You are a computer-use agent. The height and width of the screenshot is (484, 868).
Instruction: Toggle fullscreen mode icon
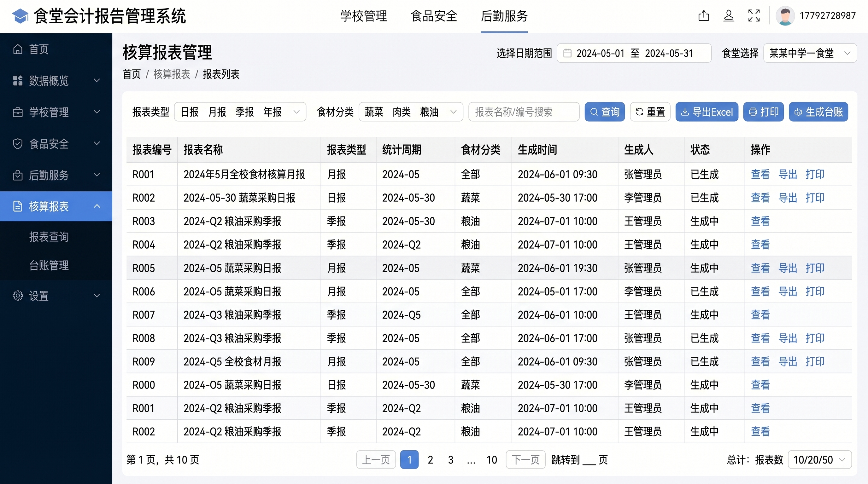tap(754, 16)
